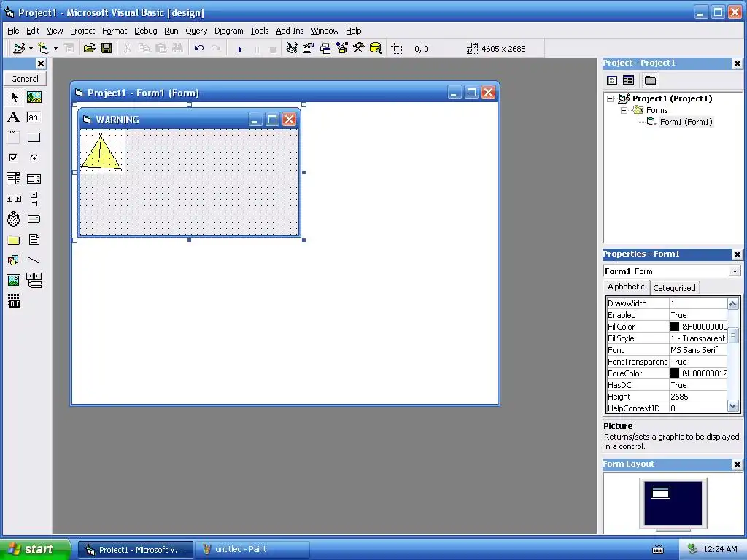Open the Debug menu
The height and width of the screenshot is (560, 747).
coord(145,31)
